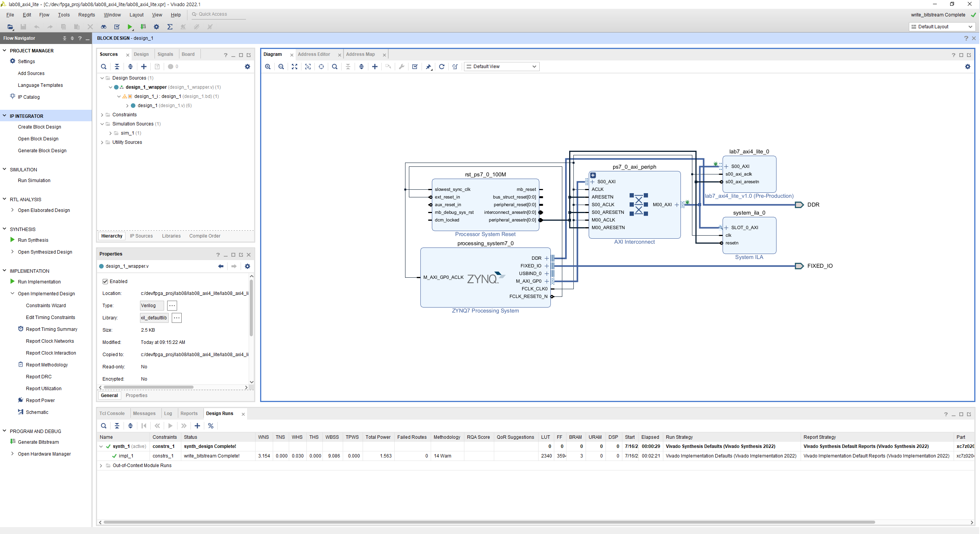
Task: Open the Default View dropdown
Action: [501, 67]
